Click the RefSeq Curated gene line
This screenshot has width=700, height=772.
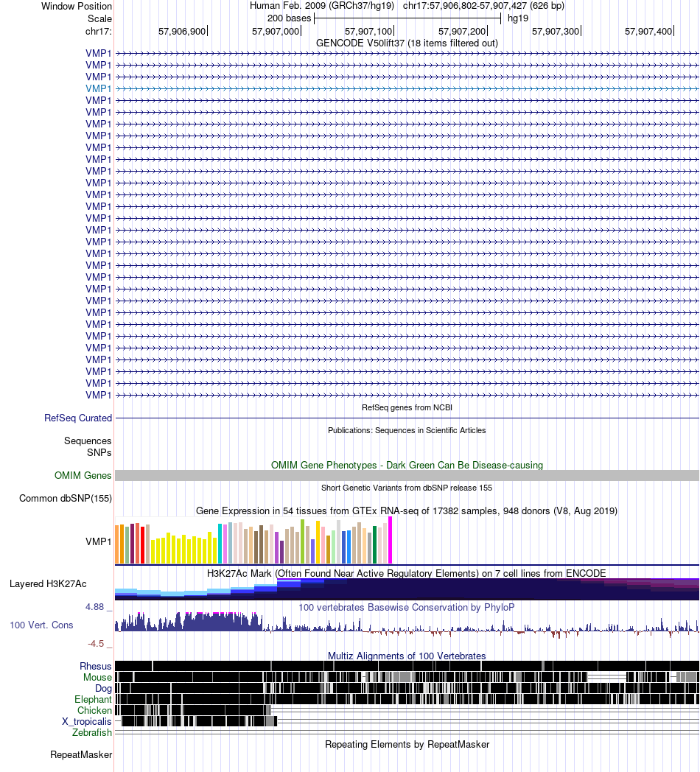(x=407, y=418)
